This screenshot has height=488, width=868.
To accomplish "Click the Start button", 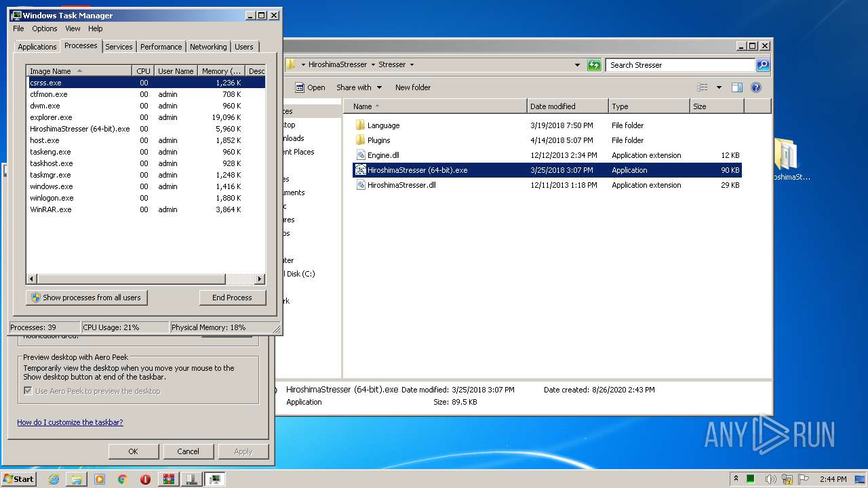I will tap(18, 479).
